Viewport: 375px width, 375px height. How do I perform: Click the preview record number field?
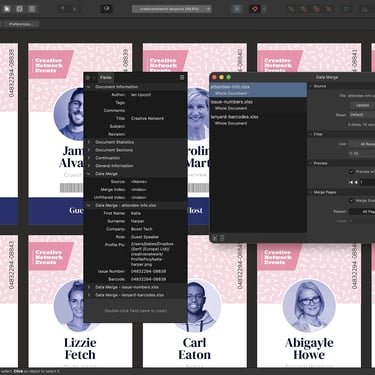(x=367, y=182)
